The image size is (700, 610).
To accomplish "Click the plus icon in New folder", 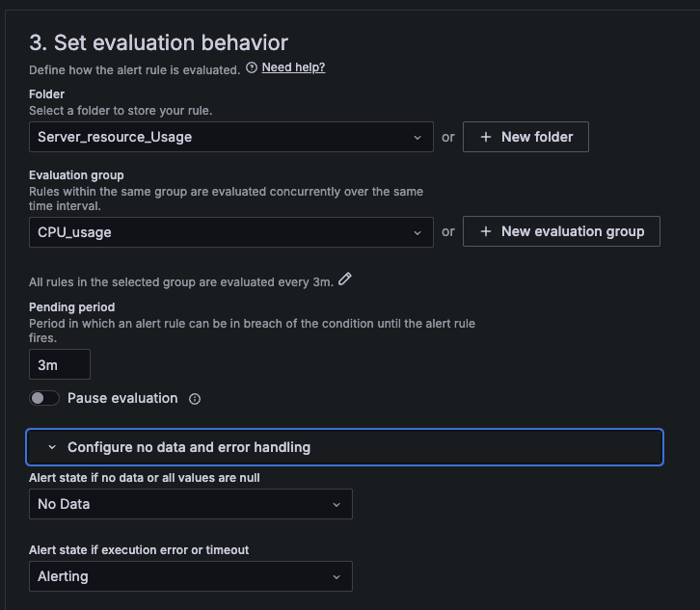I will [x=485, y=137].
